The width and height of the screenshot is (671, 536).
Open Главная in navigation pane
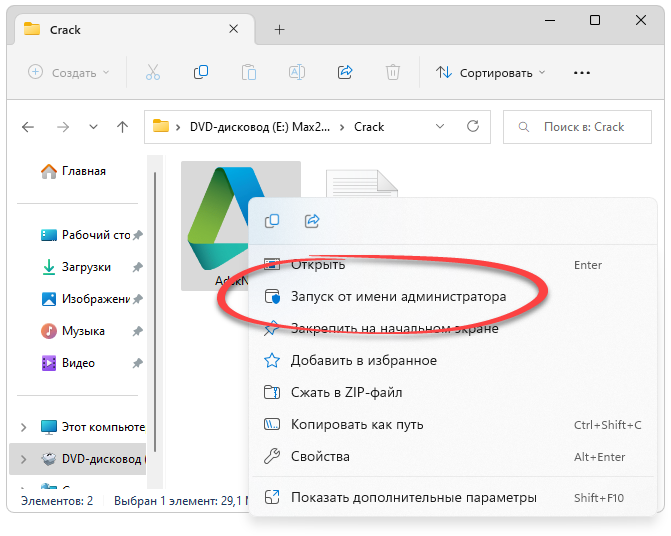(x=73, y=171)
